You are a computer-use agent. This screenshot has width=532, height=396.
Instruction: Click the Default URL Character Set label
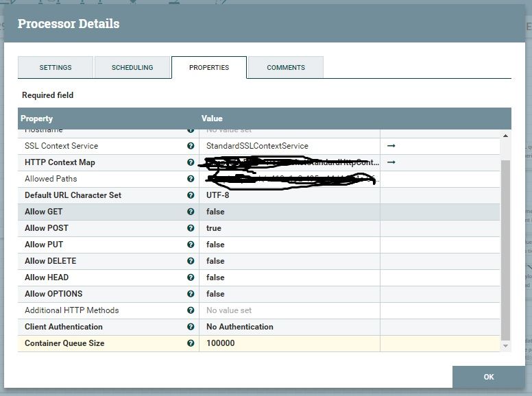73,195
